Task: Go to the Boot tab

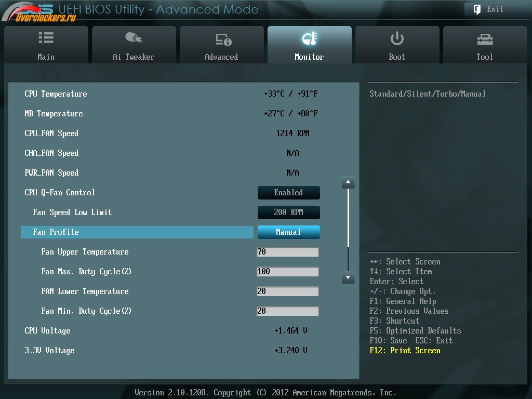Action: pyautogui.click(x=397, y=45)
